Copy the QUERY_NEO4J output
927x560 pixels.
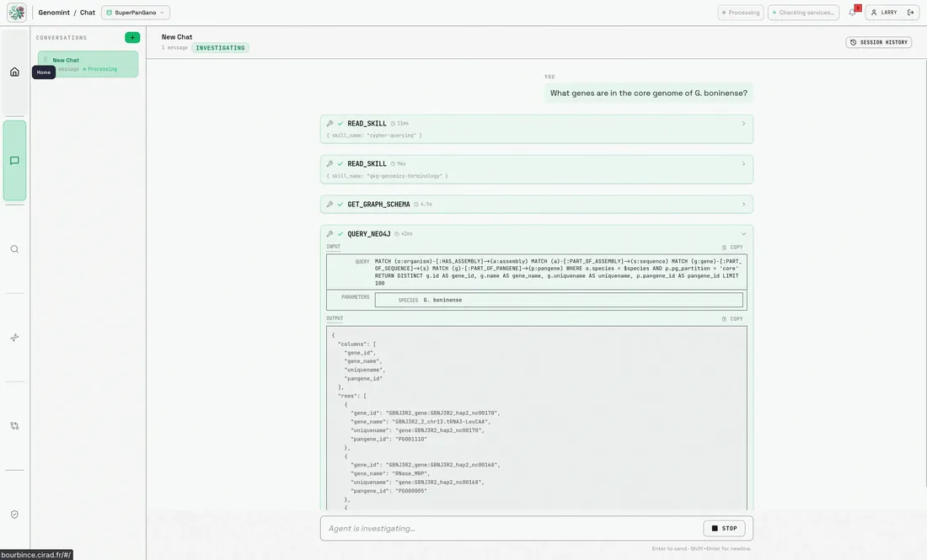[732, 319]
